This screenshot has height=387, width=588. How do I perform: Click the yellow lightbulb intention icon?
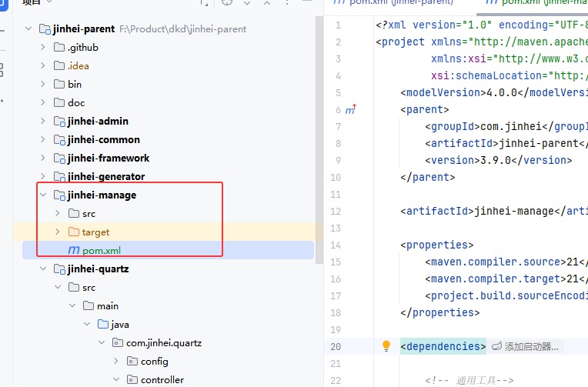pos(387,346)
